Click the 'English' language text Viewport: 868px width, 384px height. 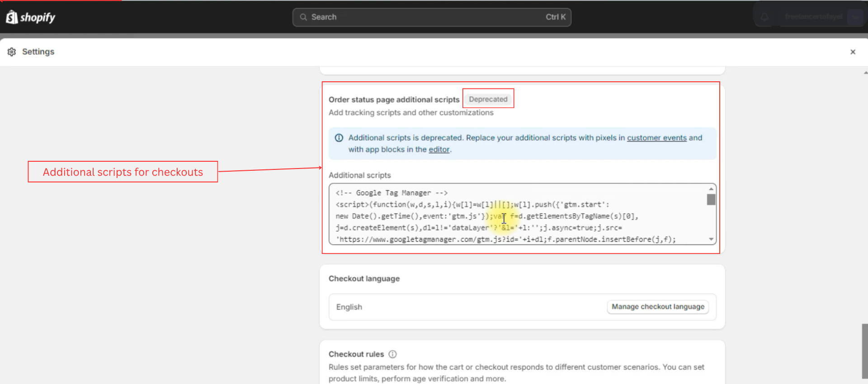click(x=349, y=307)
